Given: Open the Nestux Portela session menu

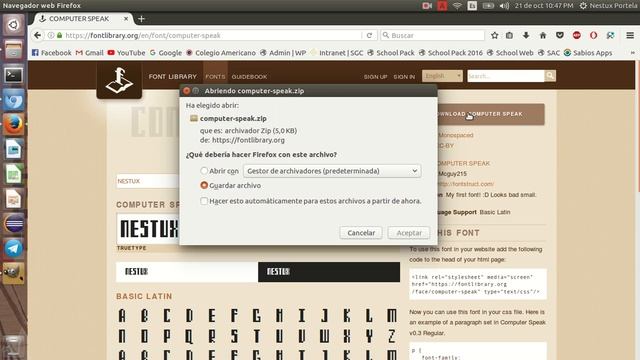Looking at the screenshot, I should (608, 6).
